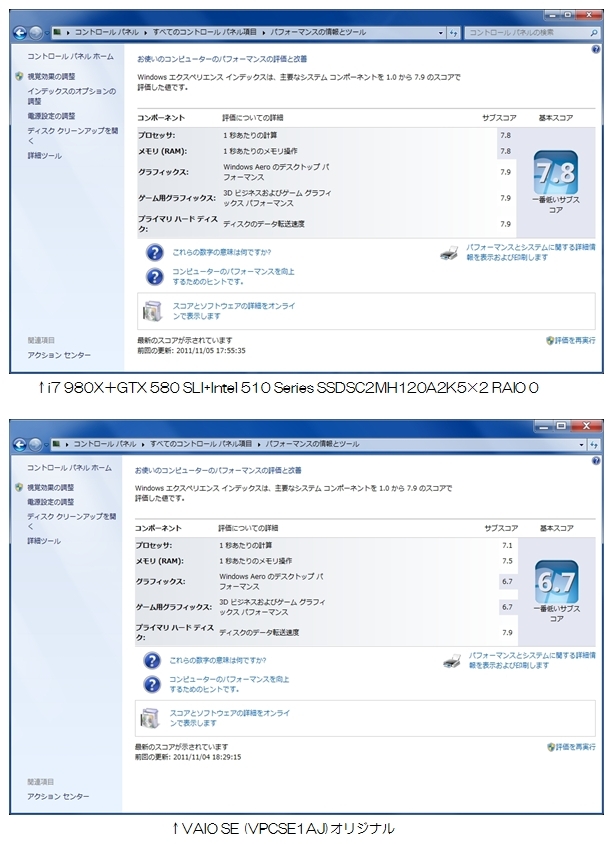Open the address bar dropdown in the top window
611x844 pixels.
coord(441,33)
